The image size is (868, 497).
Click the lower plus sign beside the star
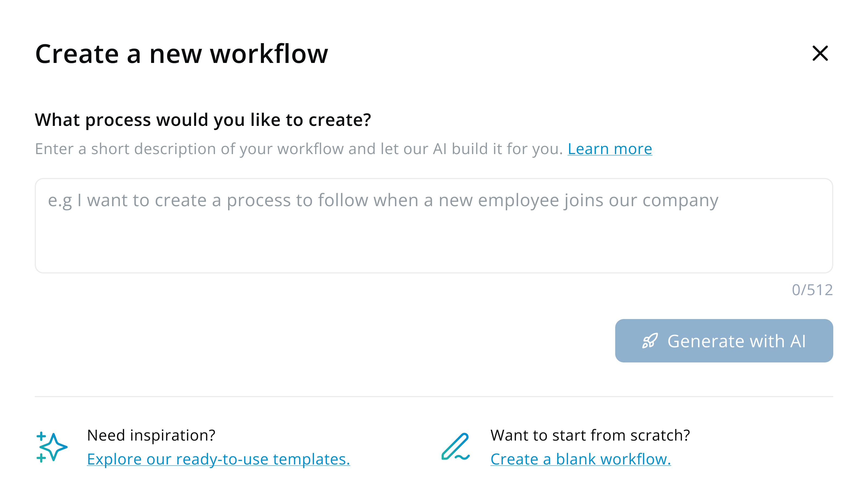pos(41,458)
